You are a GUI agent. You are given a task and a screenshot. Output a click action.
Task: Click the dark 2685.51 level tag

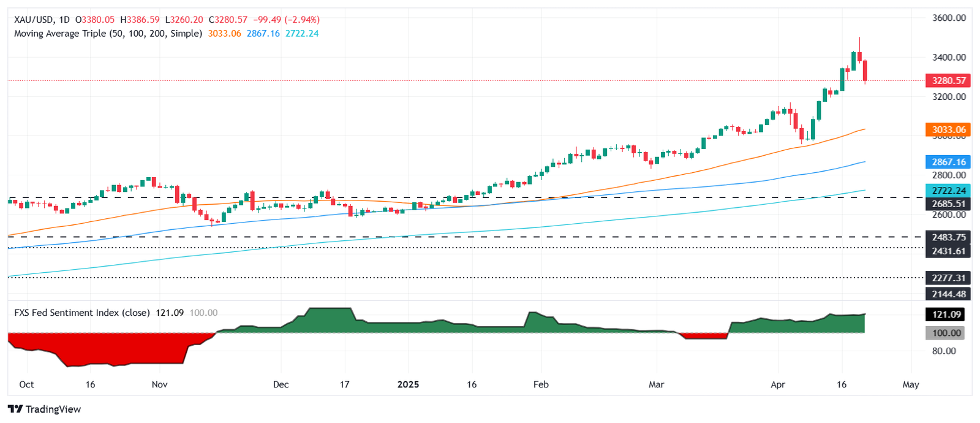pyautogui.click(x=948, y=204)
